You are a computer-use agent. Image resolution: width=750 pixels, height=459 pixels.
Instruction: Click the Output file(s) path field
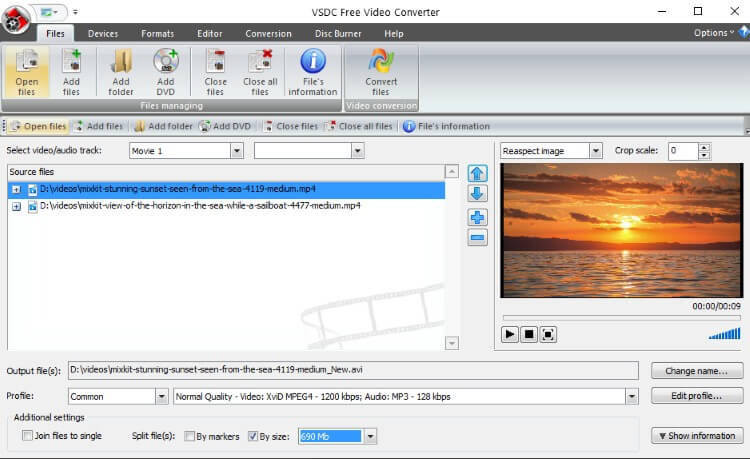(x=353, y=370)
